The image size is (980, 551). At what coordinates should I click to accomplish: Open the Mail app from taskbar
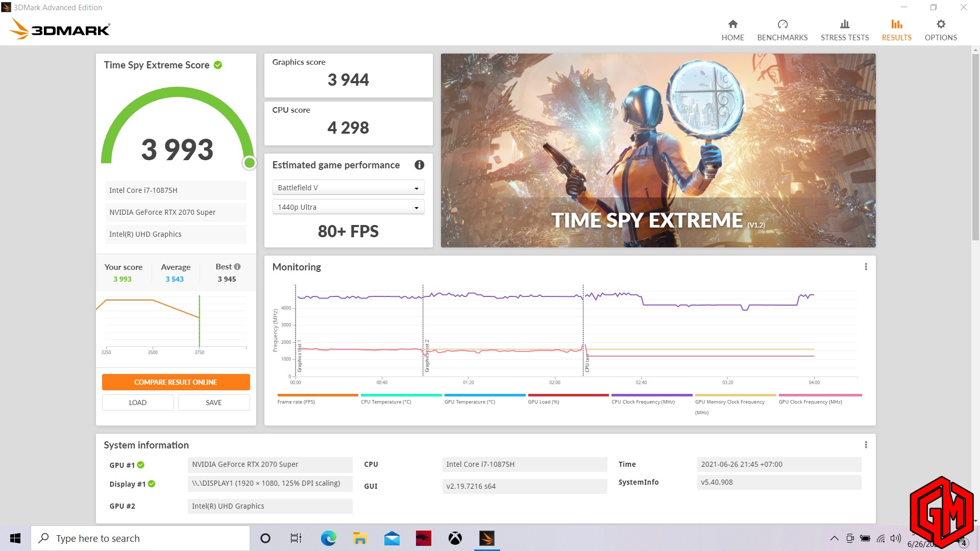pyautogui.click(x=391, y=538)
